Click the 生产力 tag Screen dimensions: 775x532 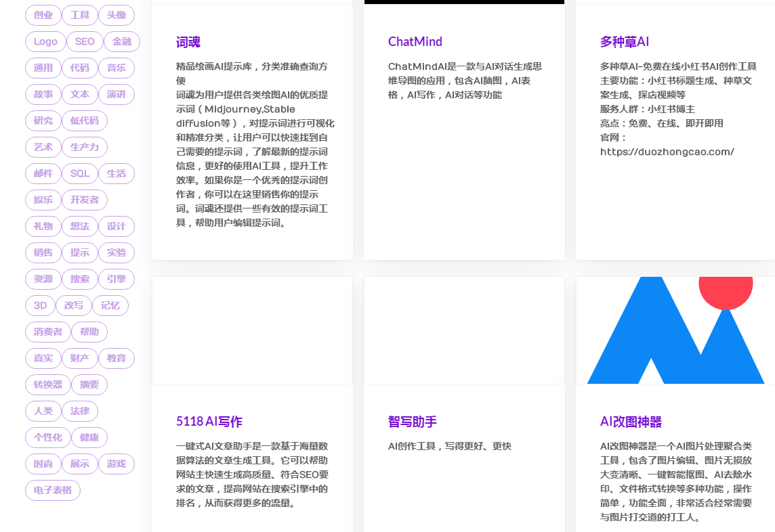(85, 147)
